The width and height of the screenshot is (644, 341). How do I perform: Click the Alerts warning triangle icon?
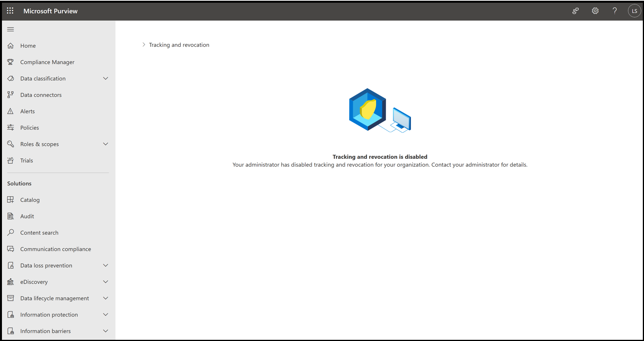point(11,111)
